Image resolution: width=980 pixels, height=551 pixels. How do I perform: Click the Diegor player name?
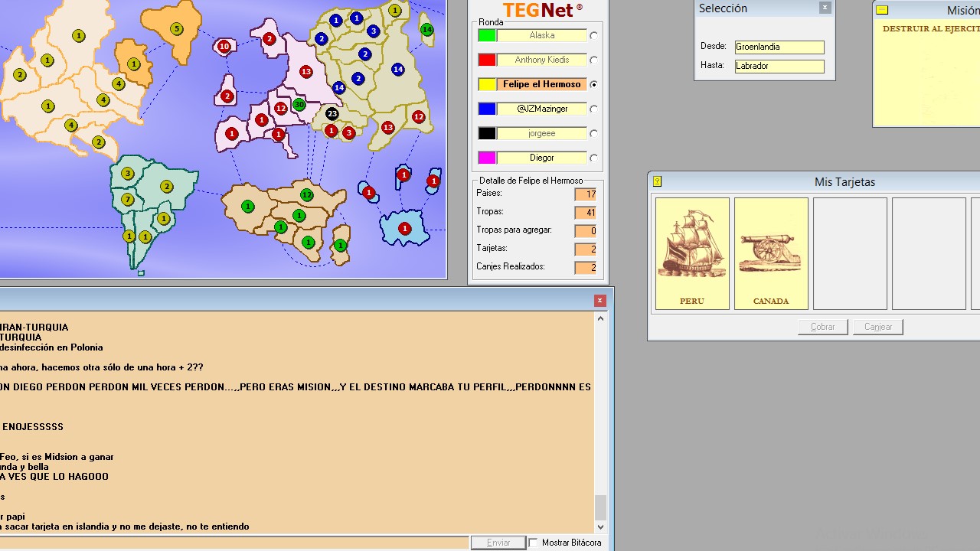(x=542, y=158)
